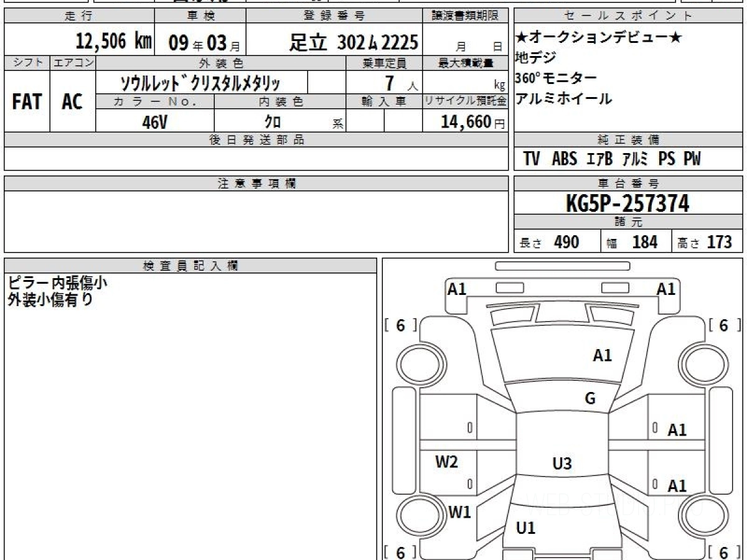Image resolution: width=747 pixels, height=560 pixels.
Task: Click ★オークションデビュー★ sales point
Action: (599, 38)
